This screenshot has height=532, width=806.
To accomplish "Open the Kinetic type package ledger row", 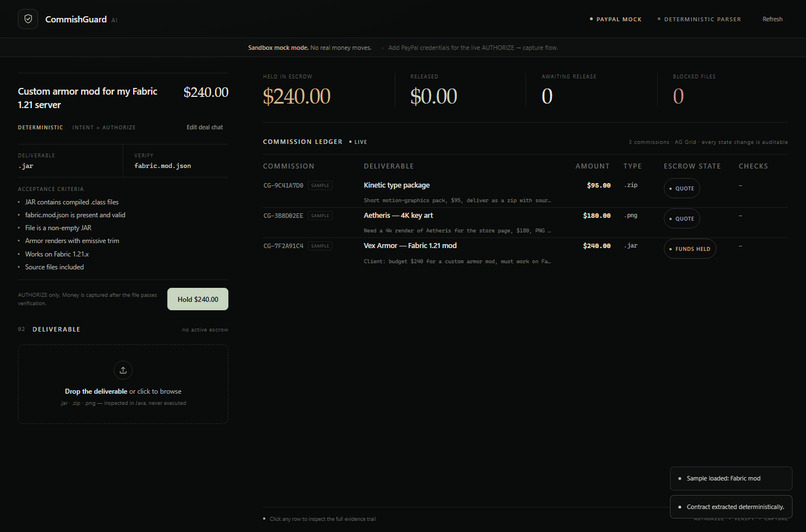I will (525, 192).
